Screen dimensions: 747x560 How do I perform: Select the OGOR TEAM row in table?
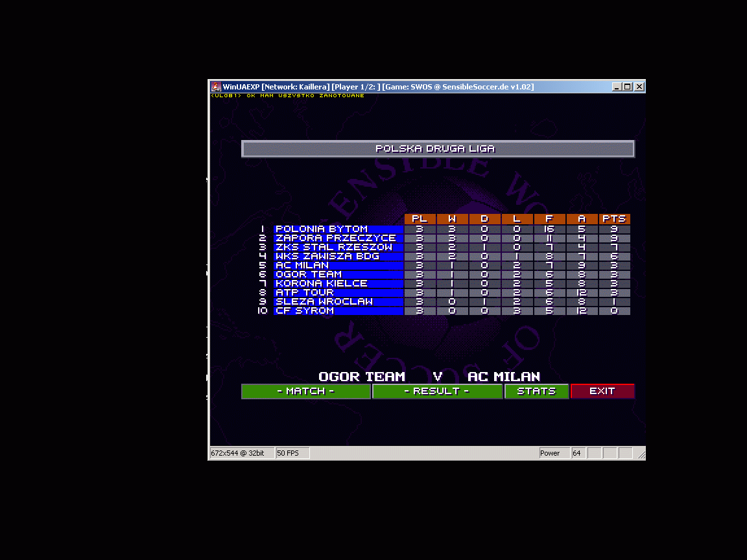coord(338,274)
